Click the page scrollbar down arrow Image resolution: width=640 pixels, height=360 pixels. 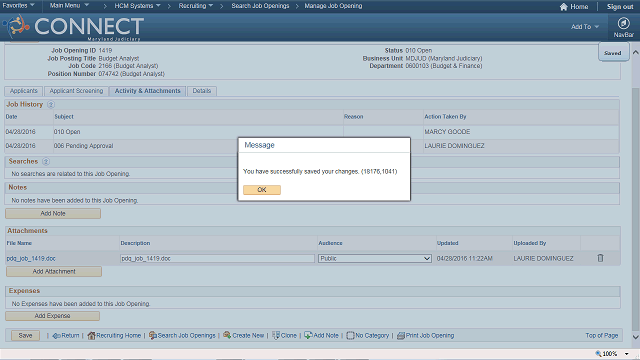click(x=636, y=337)
